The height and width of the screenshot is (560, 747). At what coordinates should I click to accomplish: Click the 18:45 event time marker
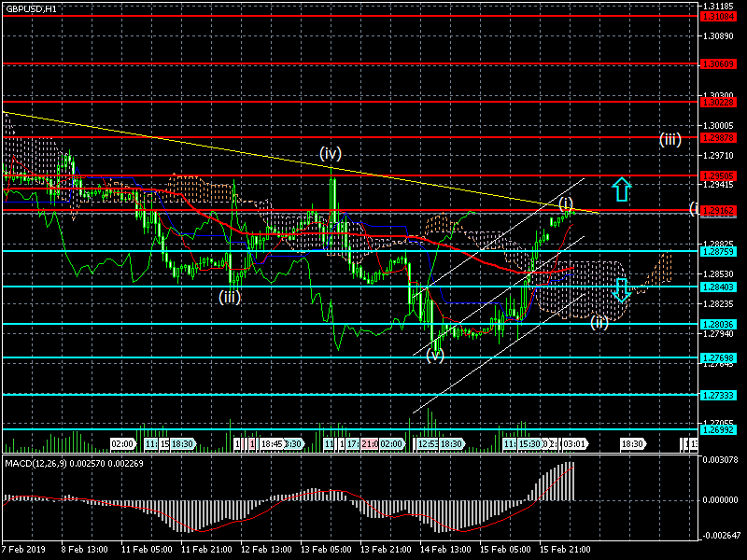point(272,444)
